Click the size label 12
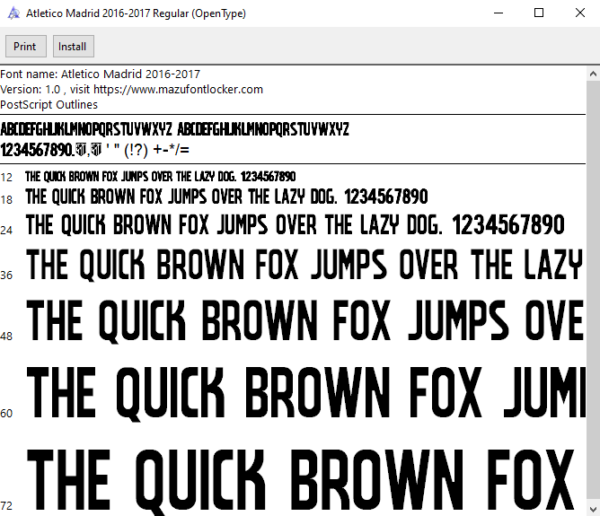 click(7, 177)
